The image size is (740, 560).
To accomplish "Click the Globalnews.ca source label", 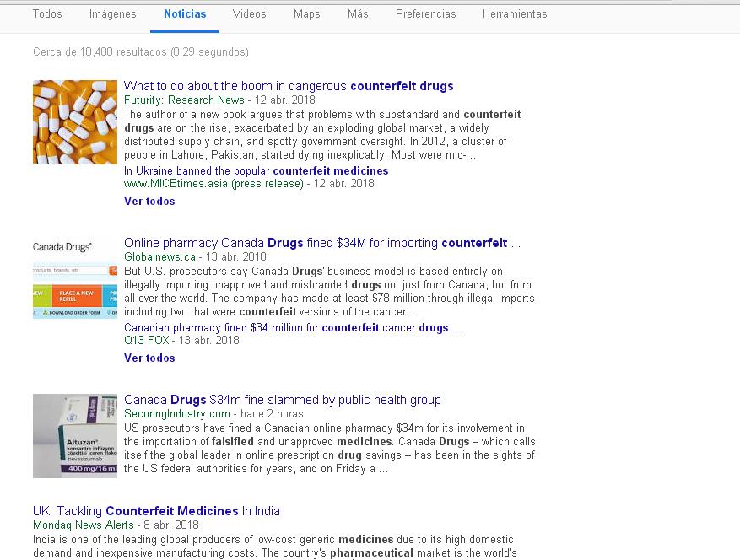I will point(159,256).
